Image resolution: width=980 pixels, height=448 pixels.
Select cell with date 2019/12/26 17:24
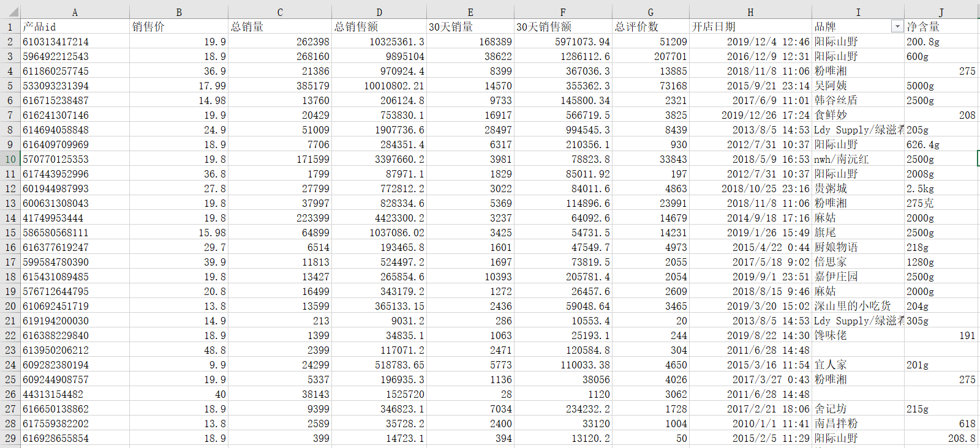750,115
